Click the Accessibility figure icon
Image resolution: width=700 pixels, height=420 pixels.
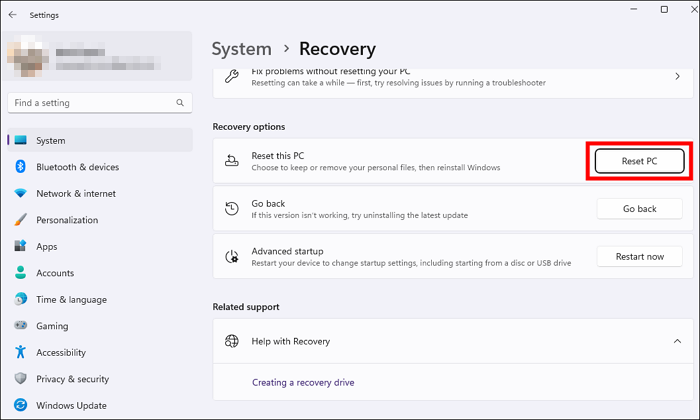[21, 352]
